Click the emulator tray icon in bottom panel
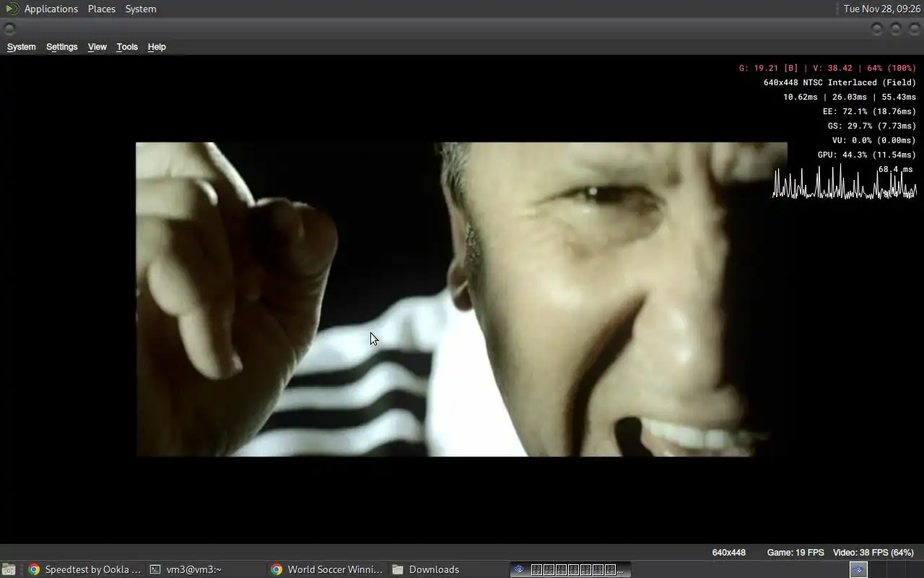The image size is (924, 578). pos(858,569)
